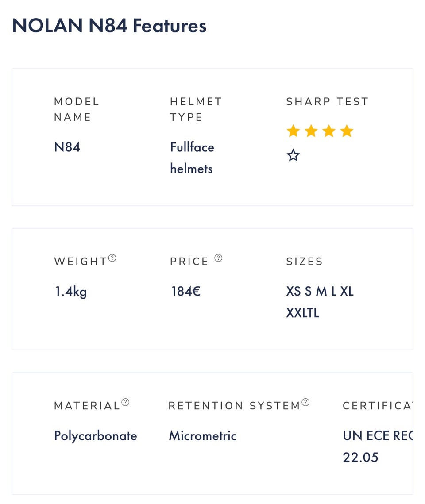Click the "UN ECE REG" certification value

[x=377, y=436]
